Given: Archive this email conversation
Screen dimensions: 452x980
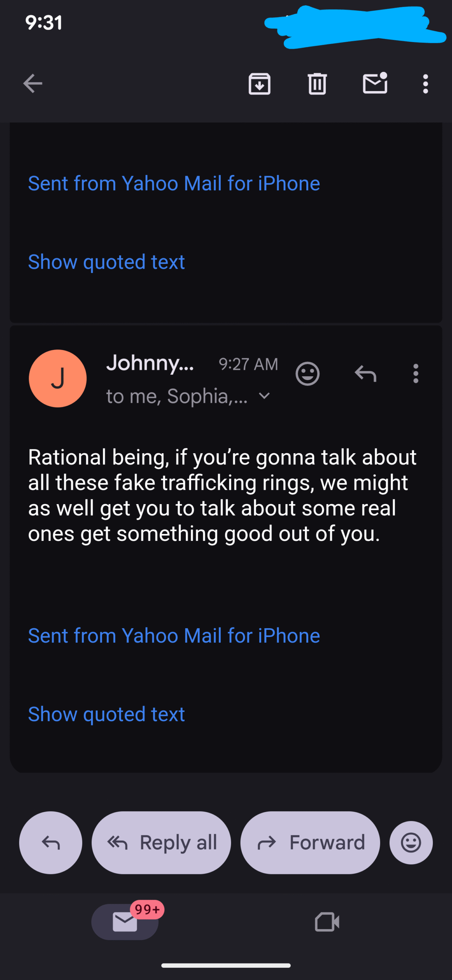Looking at the screenshot, I should click(259, 83).
